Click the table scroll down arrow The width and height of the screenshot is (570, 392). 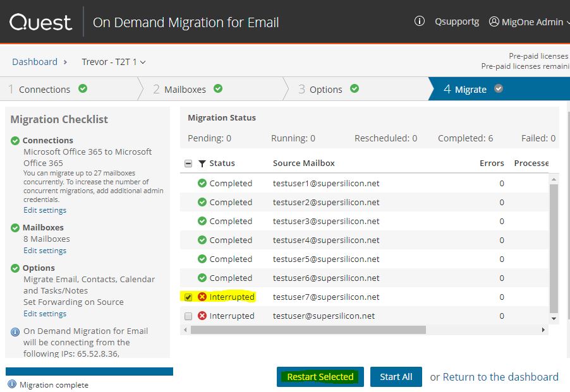click(554, 319)
